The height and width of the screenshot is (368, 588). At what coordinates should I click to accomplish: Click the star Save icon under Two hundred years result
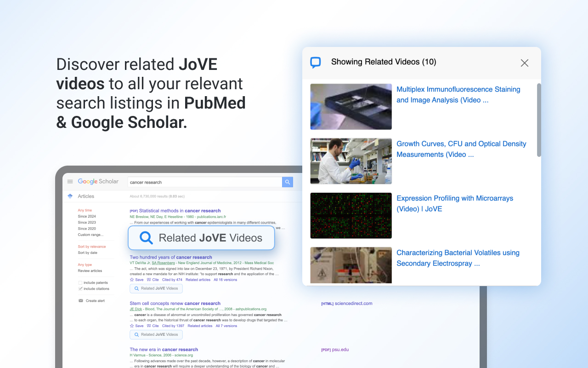pos(132,280)
